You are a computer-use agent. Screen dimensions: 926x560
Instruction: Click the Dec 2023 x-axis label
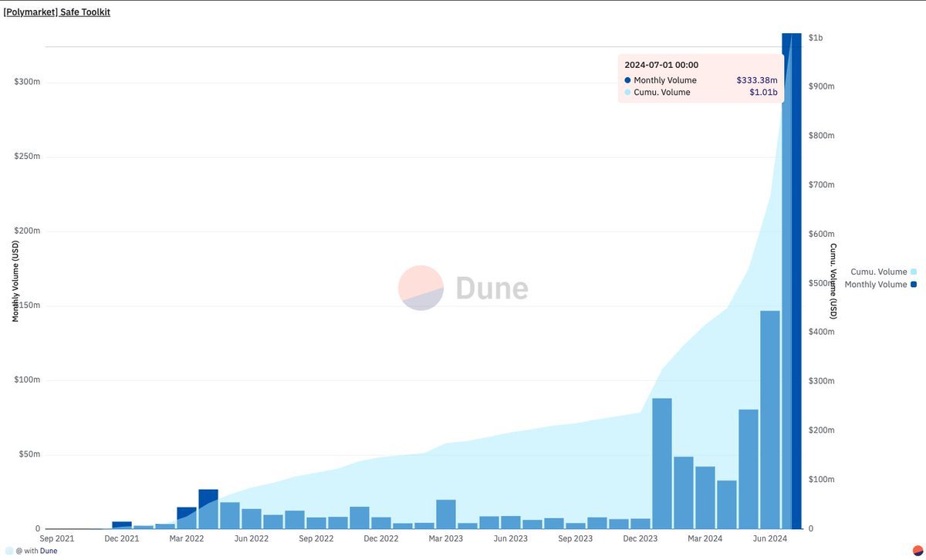(640, 539)
